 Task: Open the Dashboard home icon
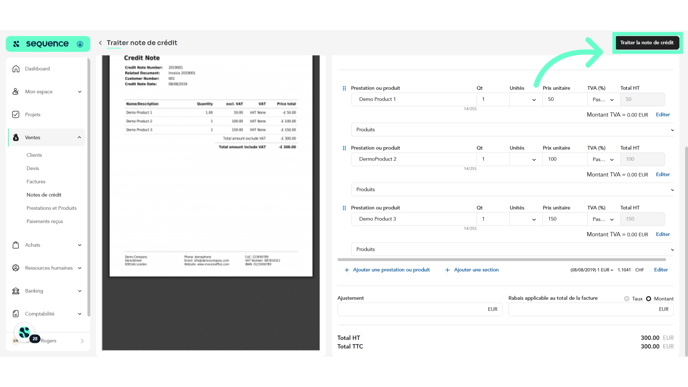[16, 68]
